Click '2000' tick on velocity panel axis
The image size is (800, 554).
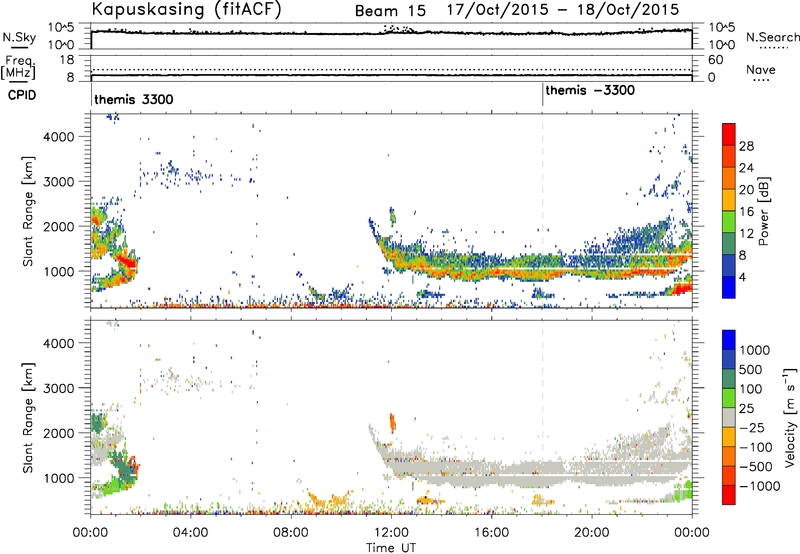(x=59, y=433)
